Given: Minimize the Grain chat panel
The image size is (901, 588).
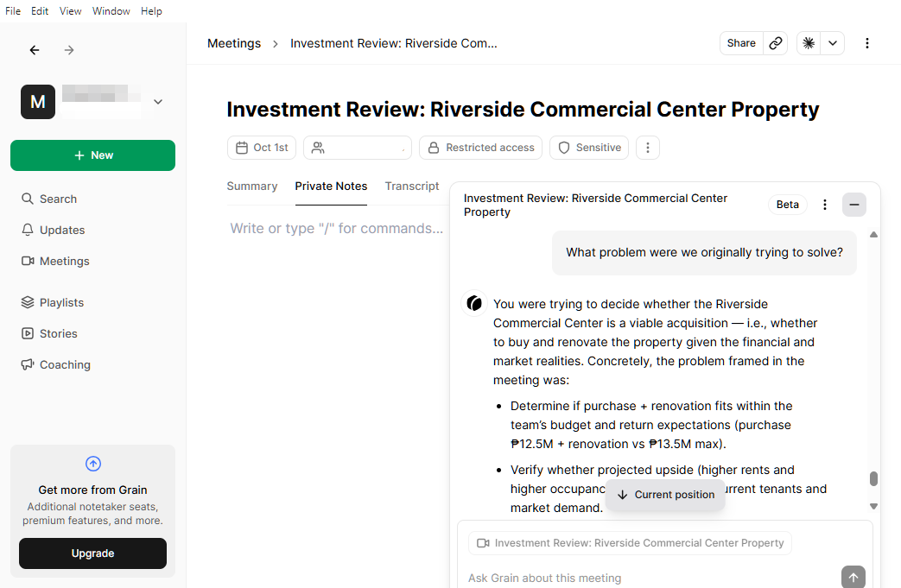Looking at the screenshot, I should click(x=854, y=205).
